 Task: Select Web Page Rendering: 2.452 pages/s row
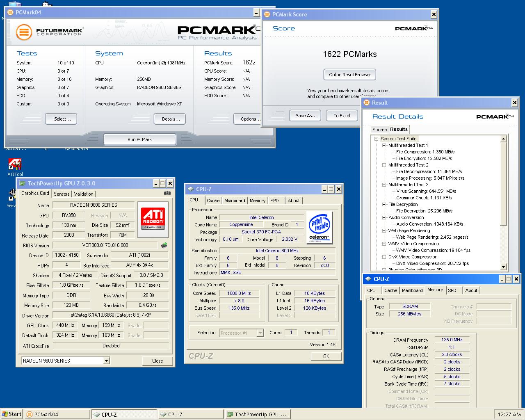[x=432, y=237]
